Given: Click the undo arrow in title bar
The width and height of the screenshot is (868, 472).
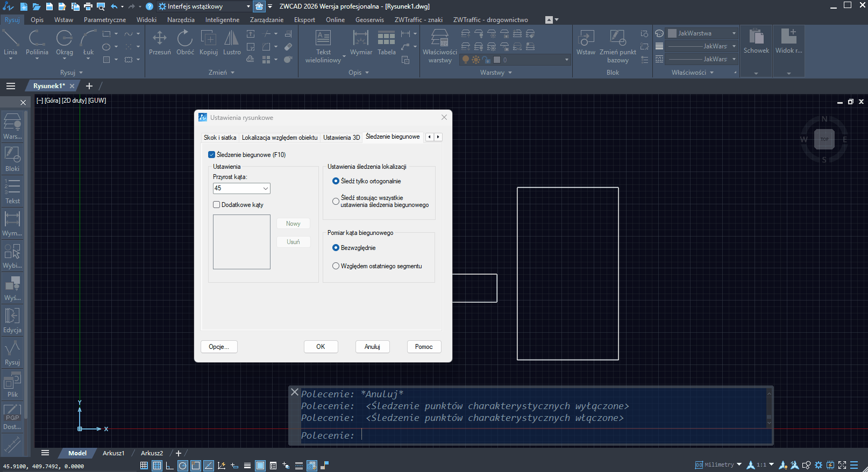Looking at the screenshot, I should point(114,6).
